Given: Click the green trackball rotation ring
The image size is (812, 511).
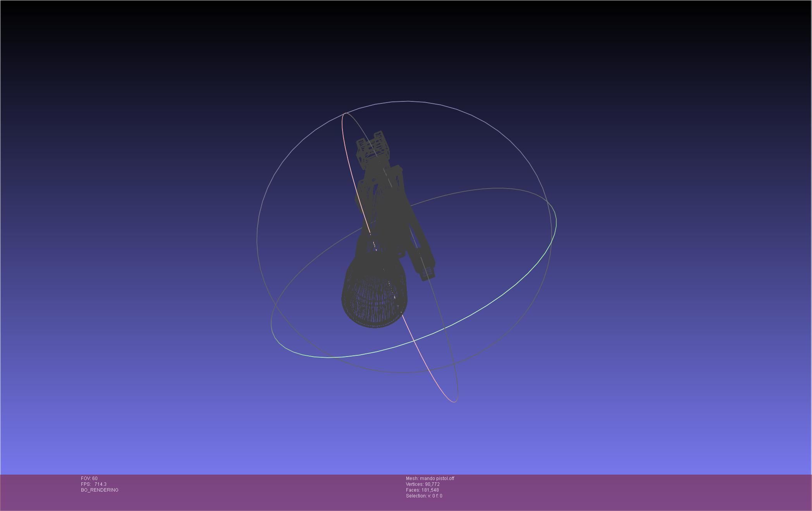Looking at the screenshot, I should pos(504,294).
